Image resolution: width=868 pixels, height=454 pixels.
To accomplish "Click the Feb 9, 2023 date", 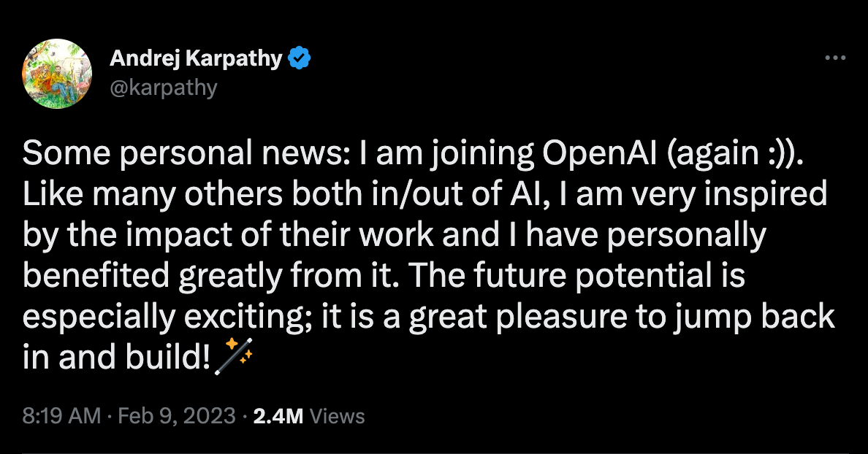I will point(177,416).
